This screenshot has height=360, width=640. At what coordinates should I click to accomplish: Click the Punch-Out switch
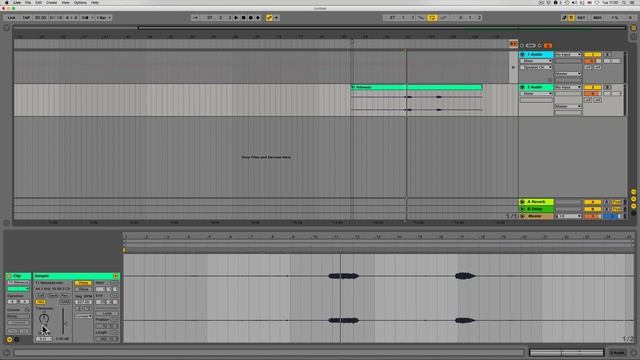tap(443, 18)
